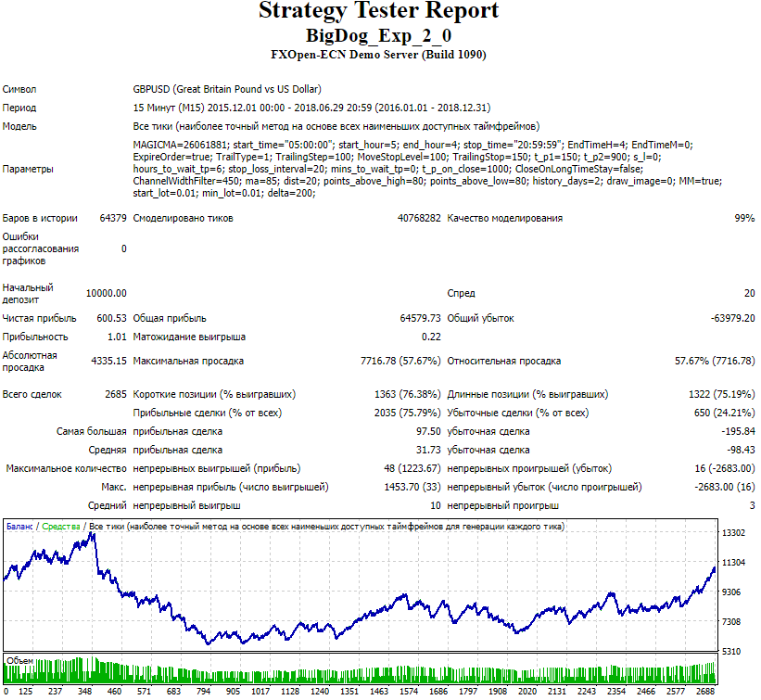Click the modelling quality value '99%'
761x700 pixels.
[744, 219]
